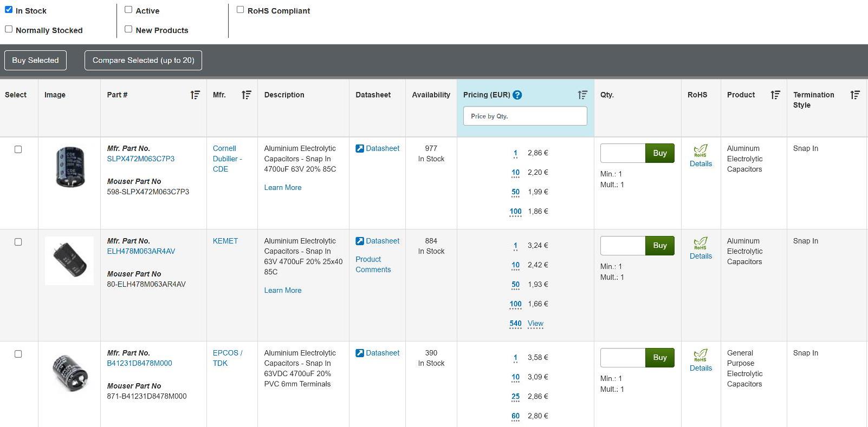This screenshot has height=427, width=868.
Task: Buy the EPCOS B41231D8478M000 capacitor
Action: (659, 358)
